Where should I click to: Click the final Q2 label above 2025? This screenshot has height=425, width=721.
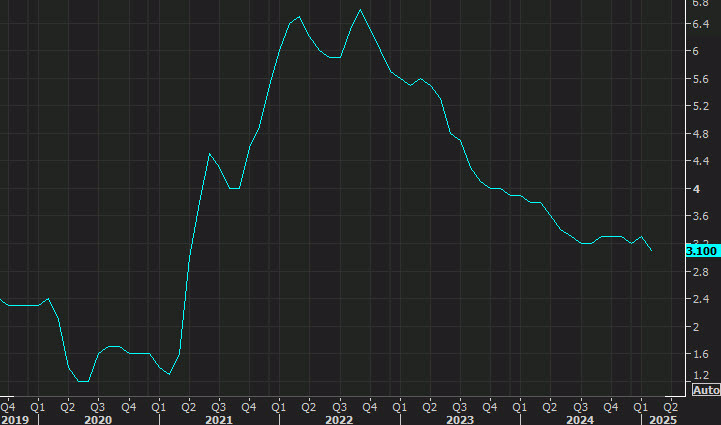click(669, 406)
